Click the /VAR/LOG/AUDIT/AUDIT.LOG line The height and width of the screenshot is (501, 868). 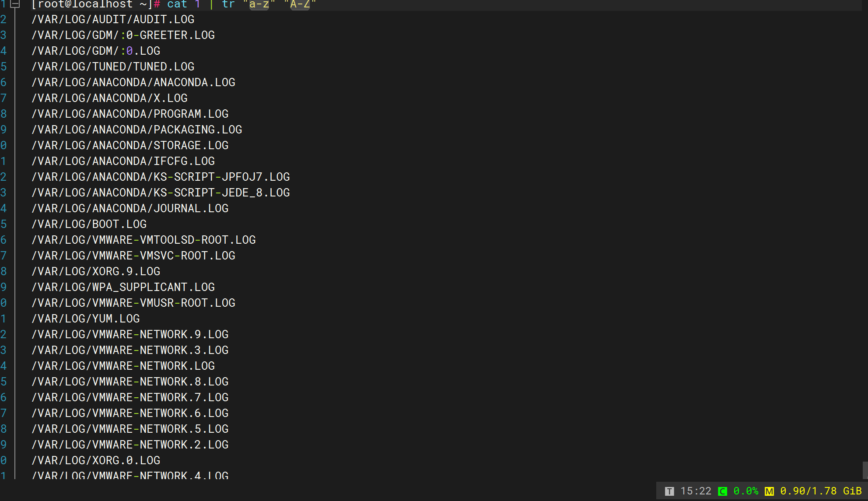(x=113, y=19)
